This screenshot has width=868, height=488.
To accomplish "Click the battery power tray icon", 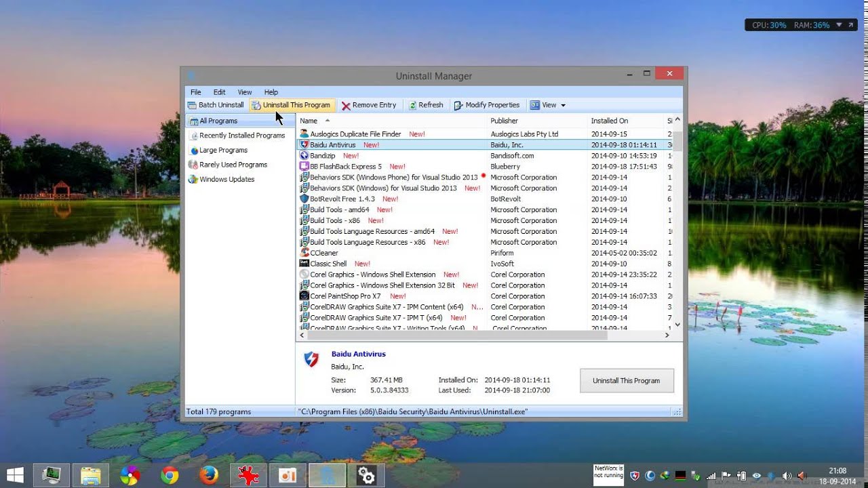I will 742,476.
